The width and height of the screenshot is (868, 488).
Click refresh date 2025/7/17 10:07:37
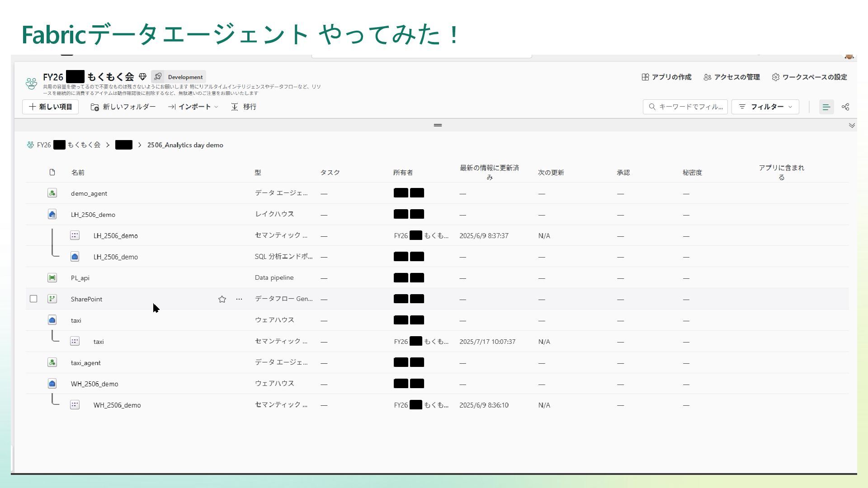pyautogui.click(x=487, y=342)
